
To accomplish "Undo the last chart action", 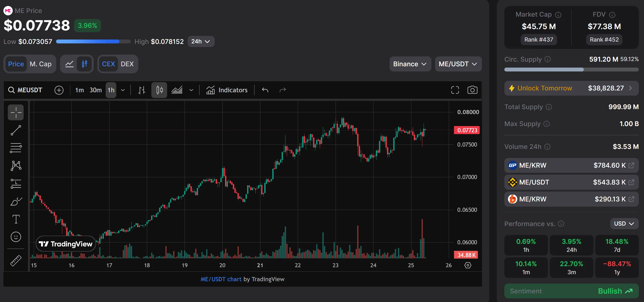I will (x=265, y=90).
